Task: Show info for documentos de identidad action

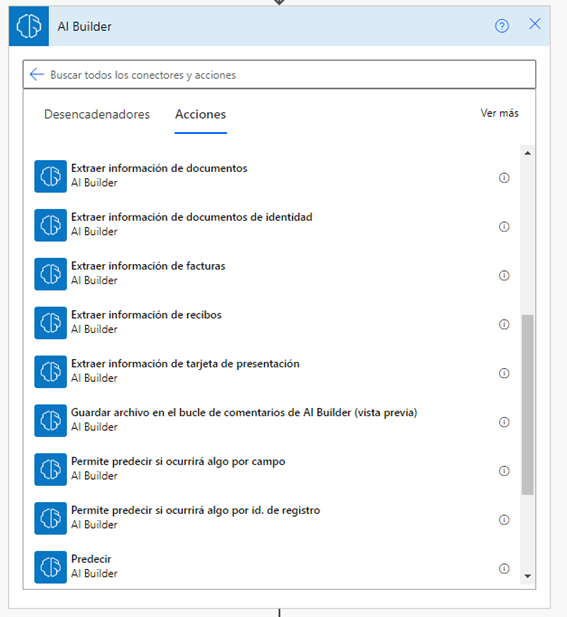Action: (504, 227)
